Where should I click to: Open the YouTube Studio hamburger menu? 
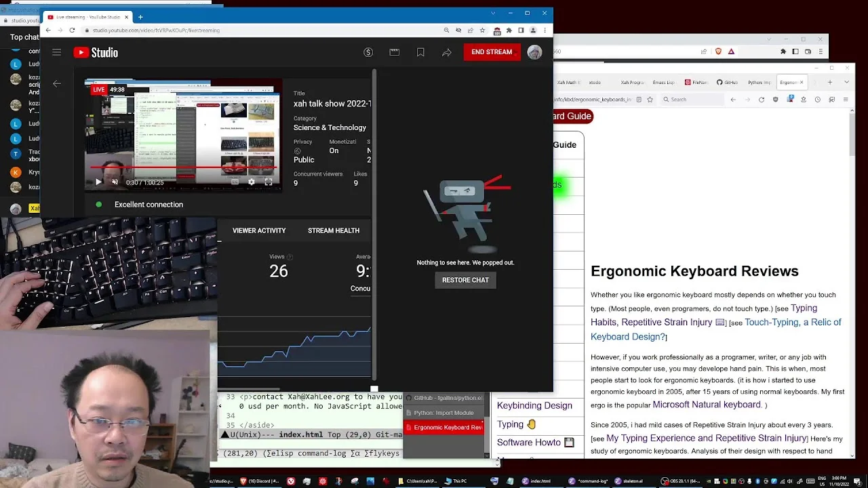tap(57, 52)
